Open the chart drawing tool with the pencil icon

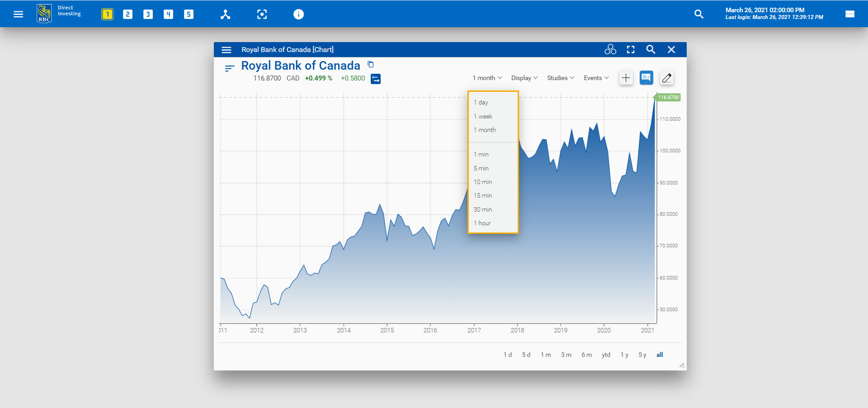(x=666, y=78)
